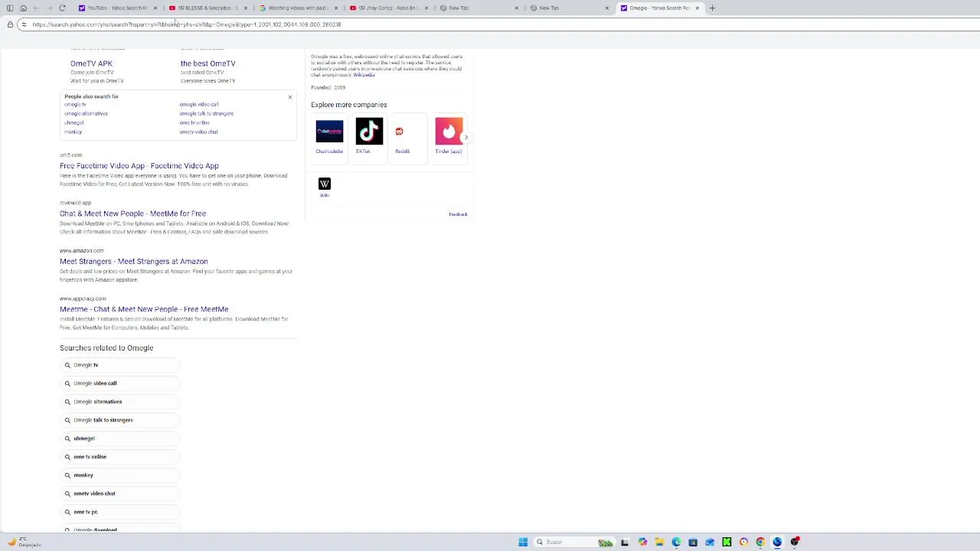
Task: Reload the page with the refresh icon
Action: 62,8
